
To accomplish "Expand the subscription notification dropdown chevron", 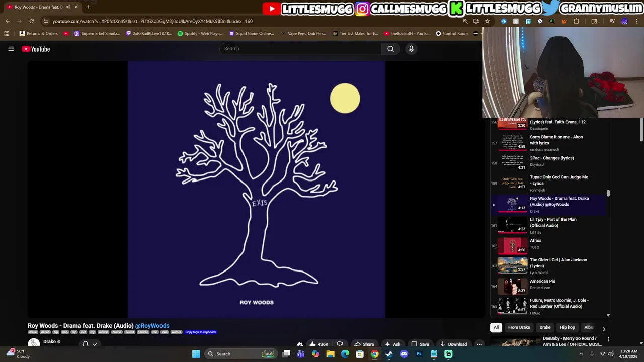I will (x=94, y=344).
